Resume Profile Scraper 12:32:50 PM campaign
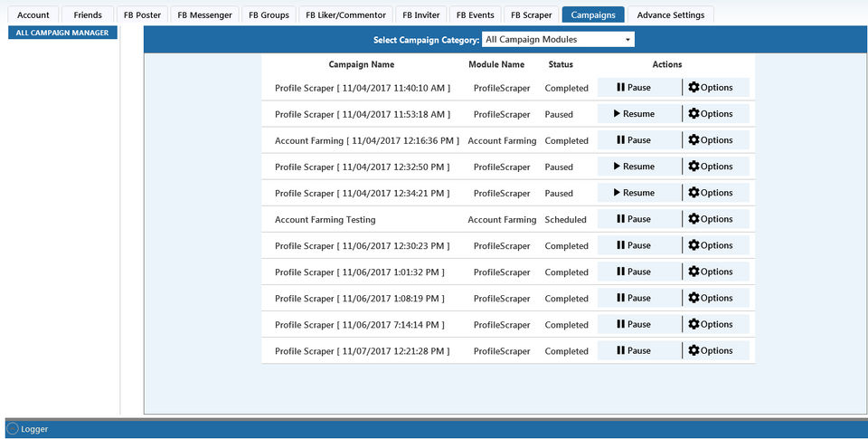Viewport: 868px width, 439px height. [639, 167]
